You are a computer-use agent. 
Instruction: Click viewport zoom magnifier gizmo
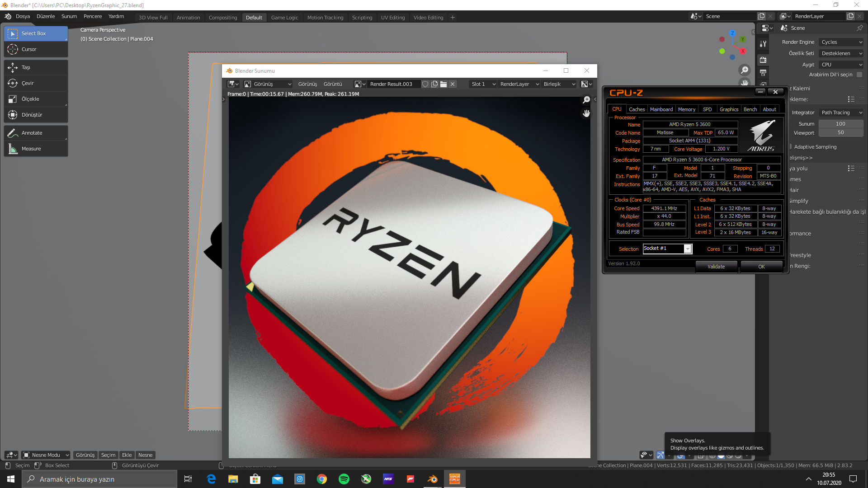744,70
